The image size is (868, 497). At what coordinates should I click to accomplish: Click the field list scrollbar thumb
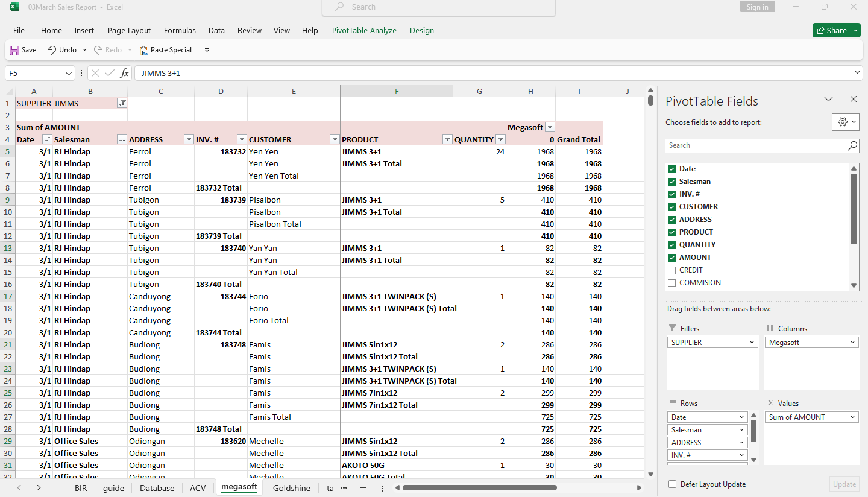tap(854, 209)
